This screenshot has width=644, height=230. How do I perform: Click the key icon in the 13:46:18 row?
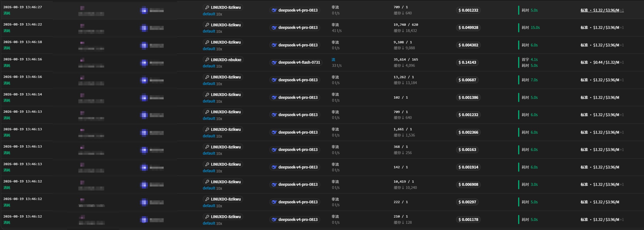coord(207,42)
